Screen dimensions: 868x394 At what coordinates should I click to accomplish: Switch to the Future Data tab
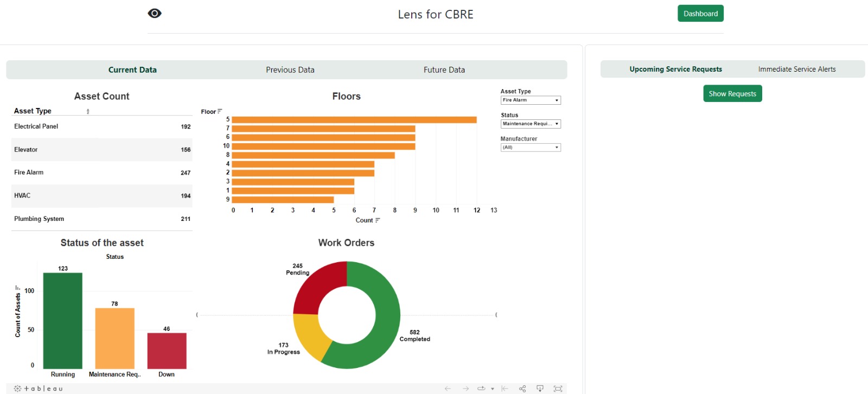click(x=444, y=69)
